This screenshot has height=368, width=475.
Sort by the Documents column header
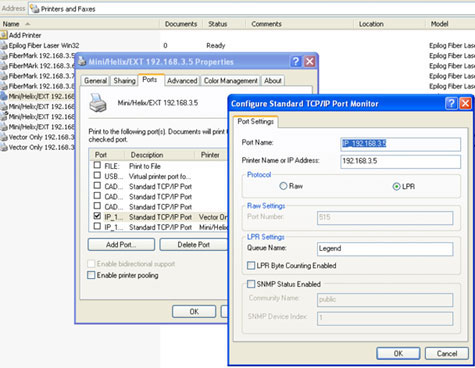[x=181, y=24]
